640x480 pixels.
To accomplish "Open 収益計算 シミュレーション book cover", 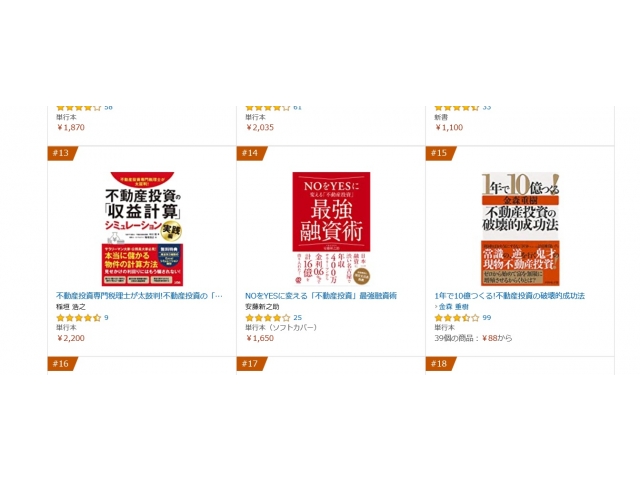I will [x=142, y=229].
